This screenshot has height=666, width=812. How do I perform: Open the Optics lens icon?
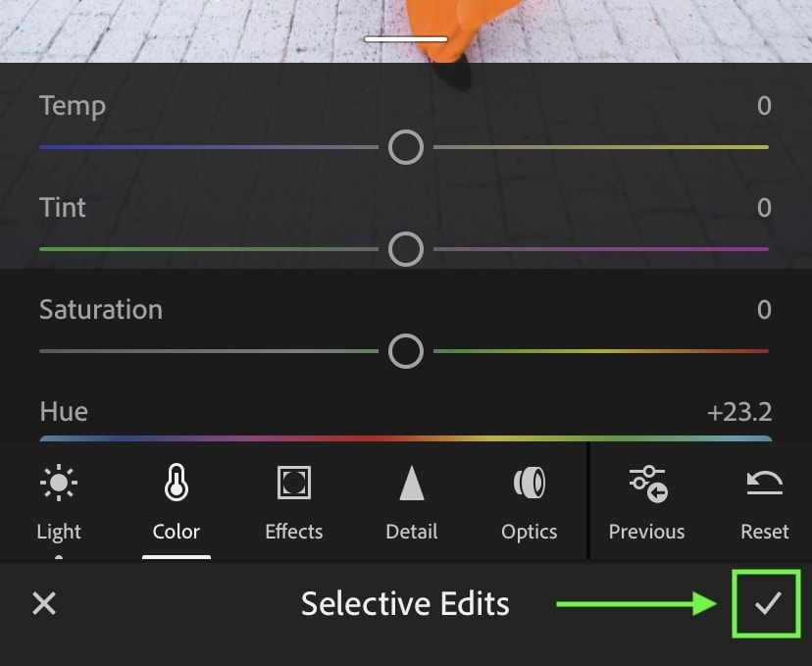[x=530, y=483]
